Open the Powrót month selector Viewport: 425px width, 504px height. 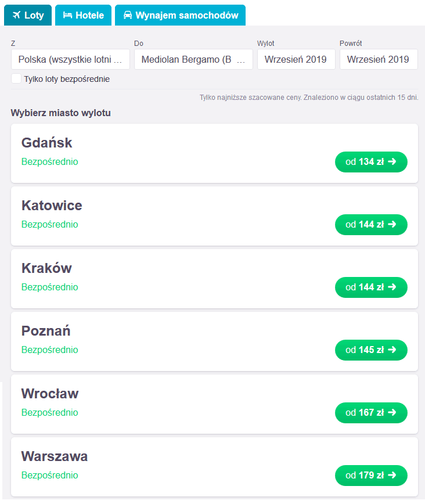point(379,59)
